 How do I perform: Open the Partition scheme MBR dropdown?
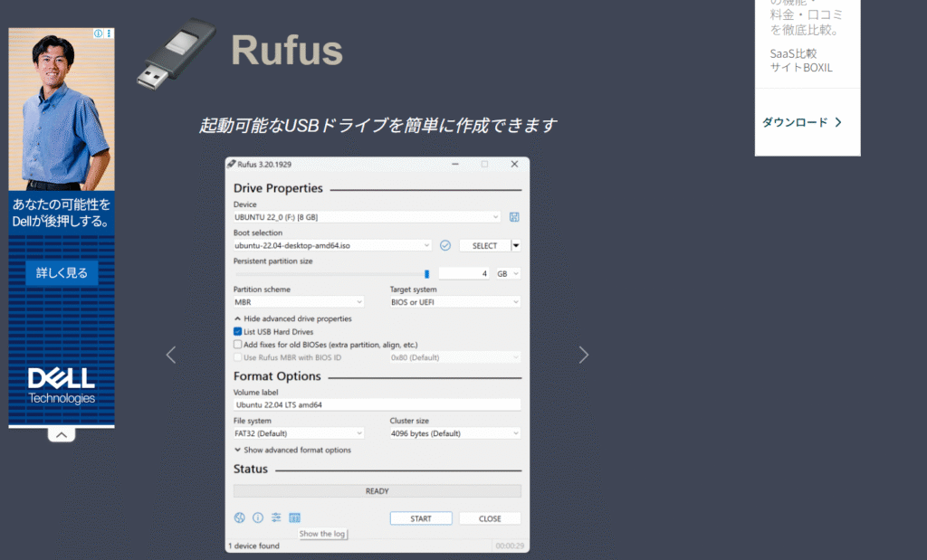(x=299, y=302)
